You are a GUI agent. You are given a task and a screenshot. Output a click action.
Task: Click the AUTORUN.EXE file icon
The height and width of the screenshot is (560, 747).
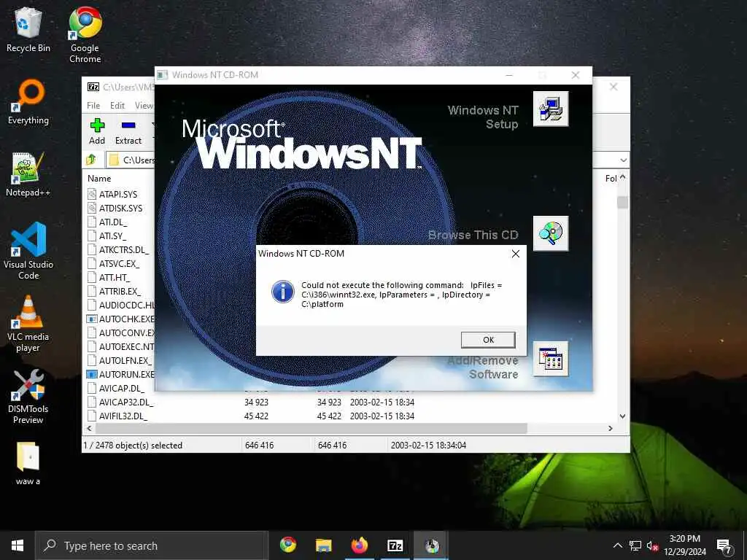pos(92,374)
